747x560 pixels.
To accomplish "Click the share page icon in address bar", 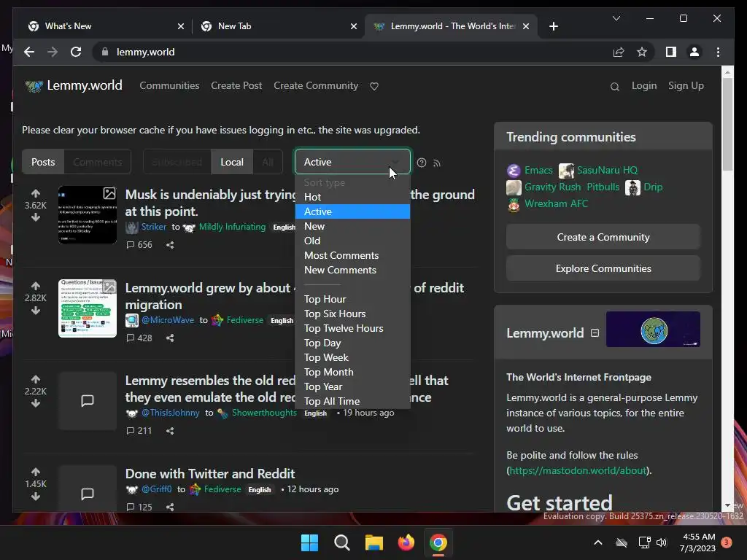I will [x=619, y=52].
